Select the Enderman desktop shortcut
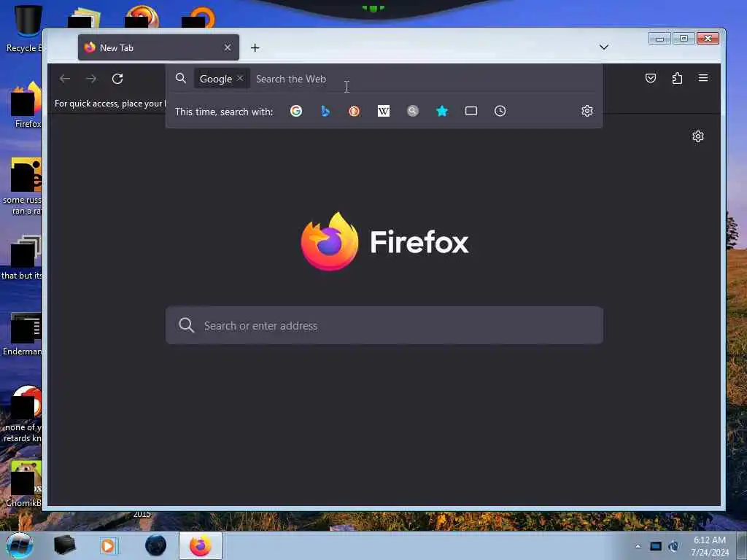The image size is (747, 560). click(x=22, y=334)
